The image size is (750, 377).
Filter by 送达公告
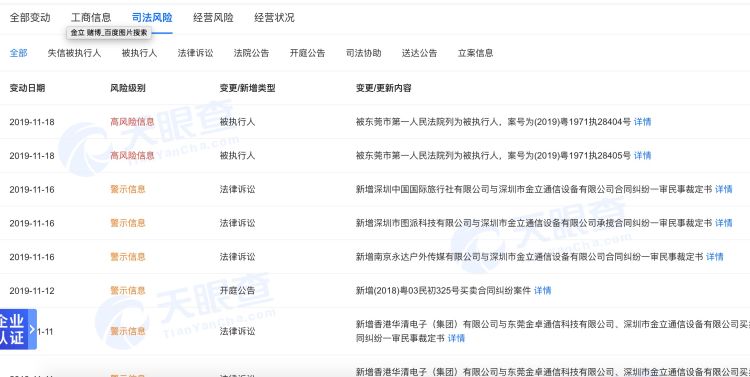click(x=419, y=53)
